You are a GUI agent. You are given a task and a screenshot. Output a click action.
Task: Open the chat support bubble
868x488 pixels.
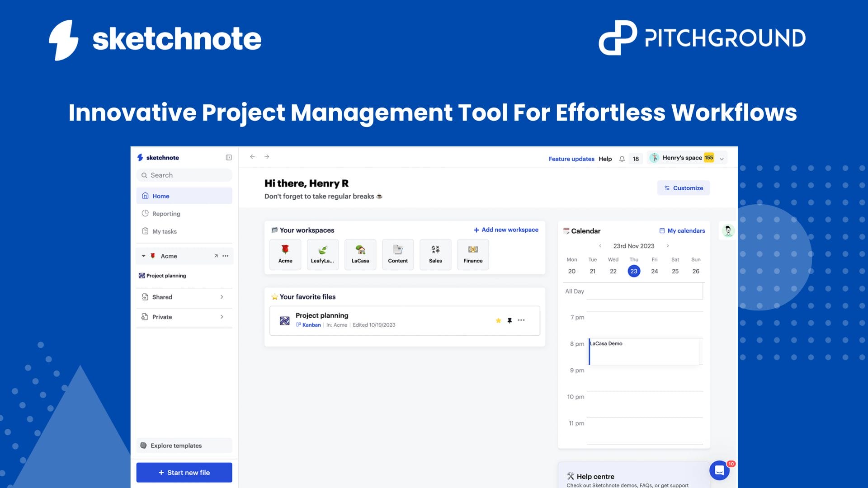pyautogui.click(x=719, y=470)
